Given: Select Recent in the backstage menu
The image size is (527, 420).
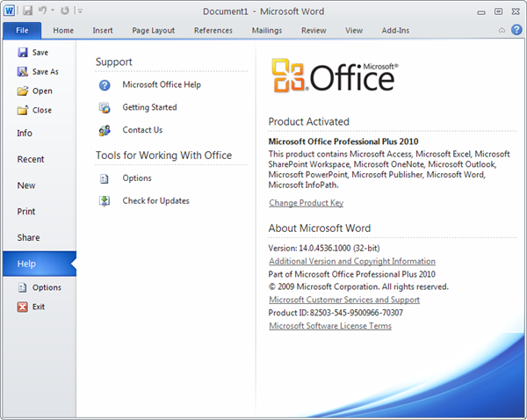Looking at the screenshot, I should click(31, 160).
